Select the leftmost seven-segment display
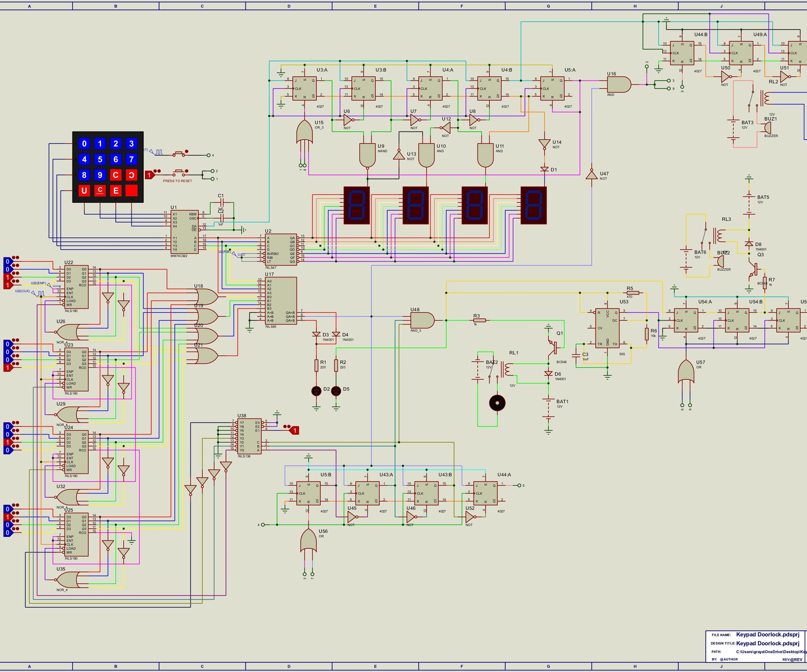Image resolution: width=807 pixels, height=672 pixels. (x=357, y=205)
